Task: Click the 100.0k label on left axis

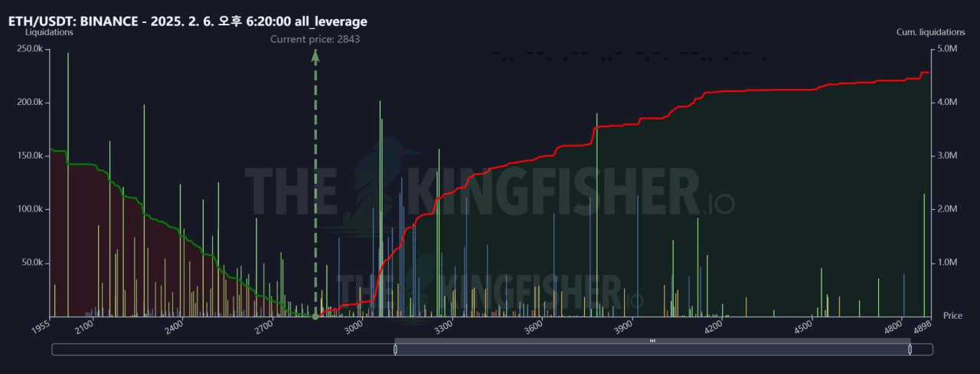Action: point(29,209)
